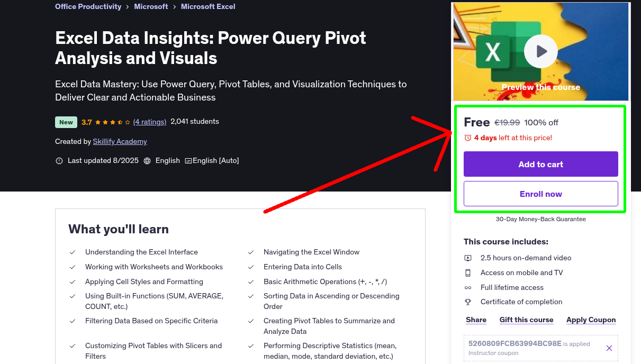The height and width of the screenshot is (364, 641).
Task: Click checkmark beside Filtering Data Based on Criteria
Action: click(73, 321)
